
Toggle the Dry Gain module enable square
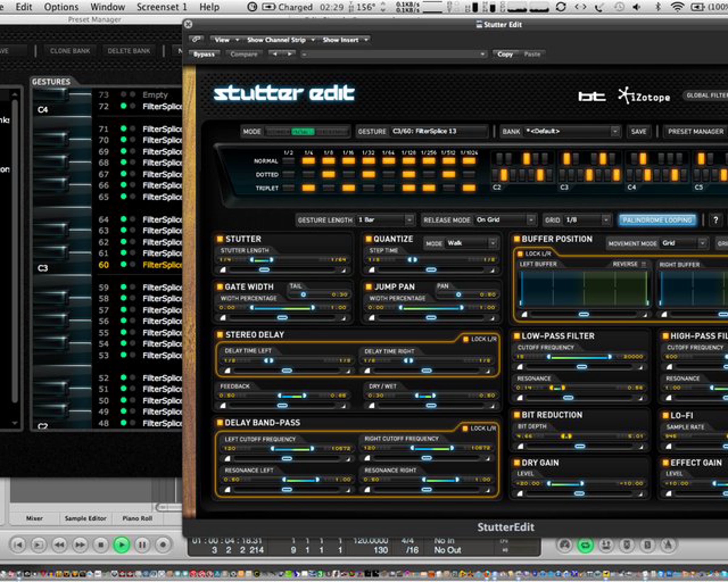[x=517, y=463]
